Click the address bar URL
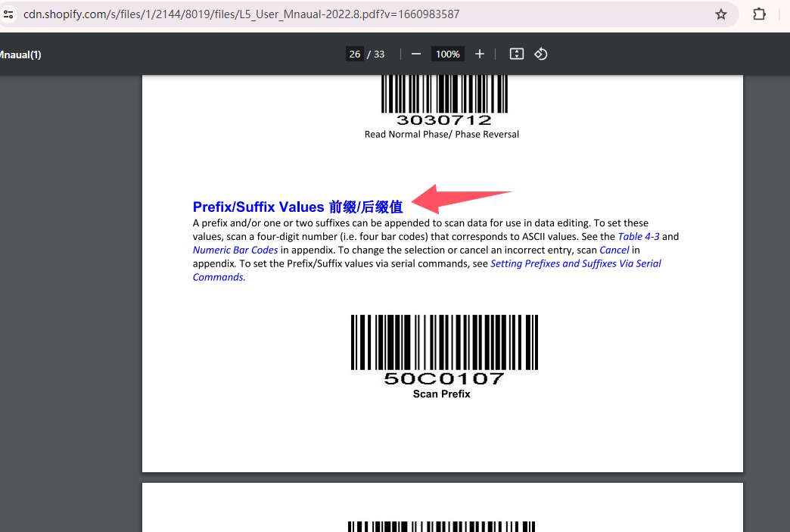Viewport: 790px width, 532px height. (241, 14)
